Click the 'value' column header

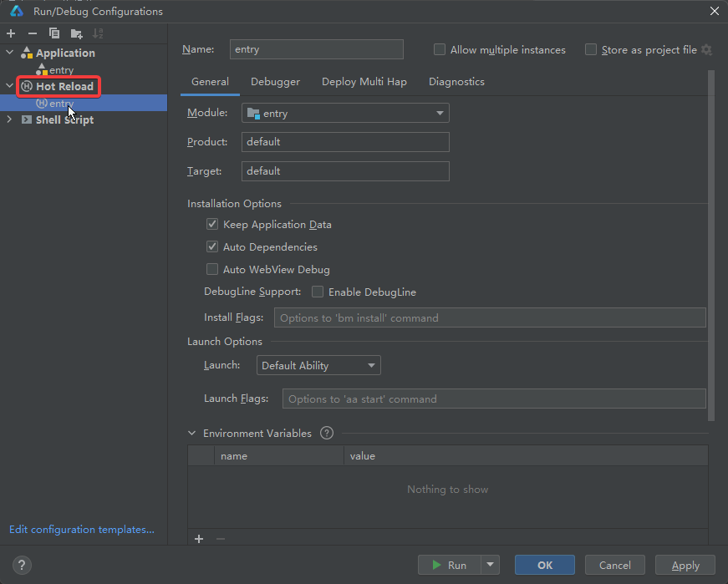point(526,456)
